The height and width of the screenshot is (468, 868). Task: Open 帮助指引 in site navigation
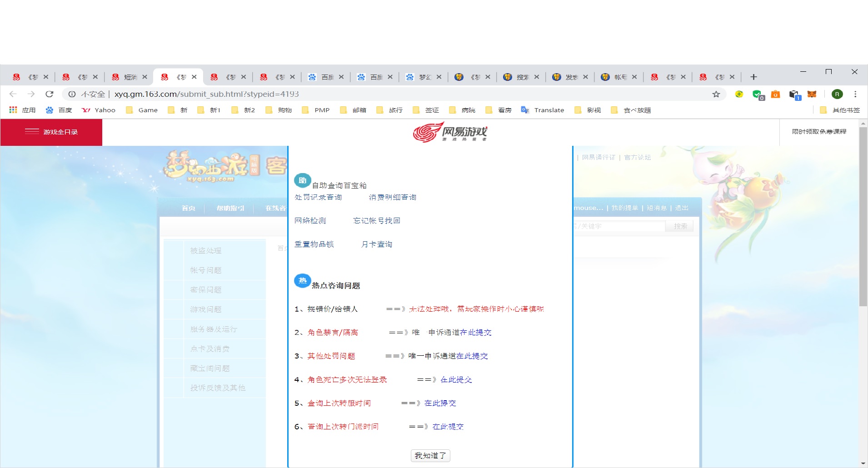tap(230, 208)
